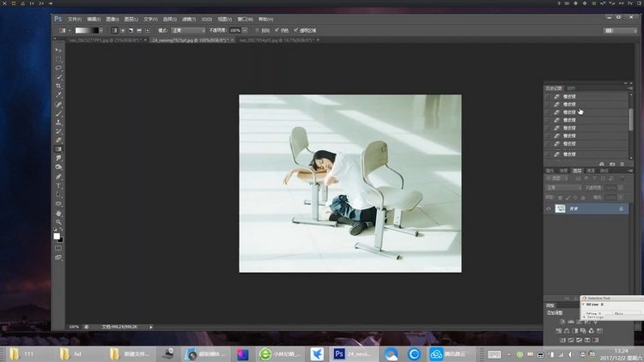The width and height of the screenshot is (644, 362).
Task: Open the gradient picker dropdown arrow
Action: click(101, 30)
